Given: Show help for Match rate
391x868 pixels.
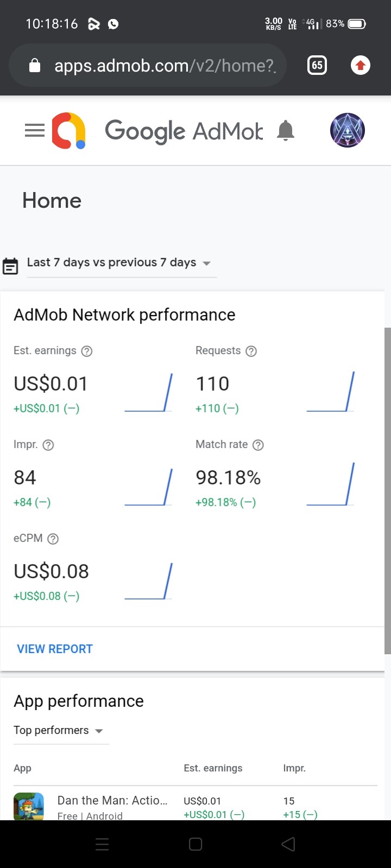Looking at the screenshot, I should [x=258, y=445].
